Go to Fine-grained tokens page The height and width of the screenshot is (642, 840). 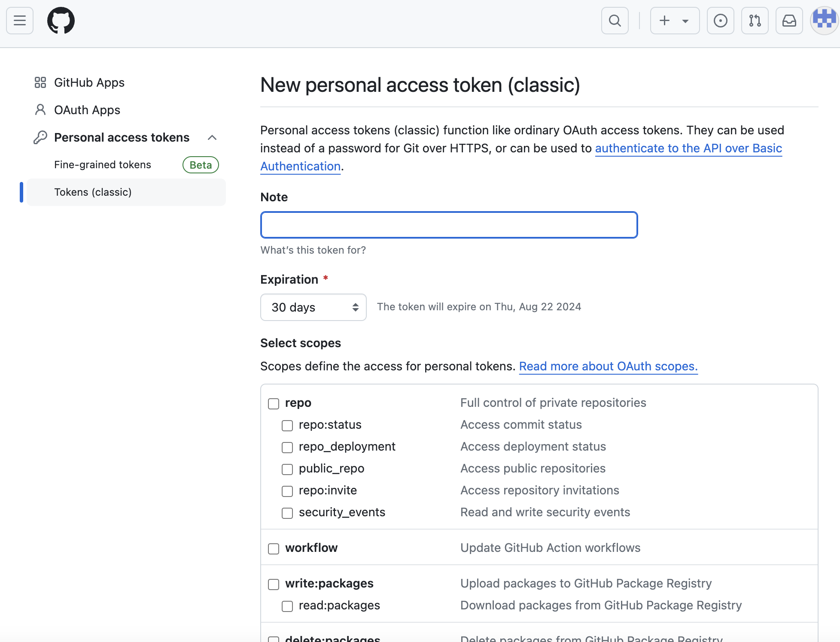click(x=103, y=165)
